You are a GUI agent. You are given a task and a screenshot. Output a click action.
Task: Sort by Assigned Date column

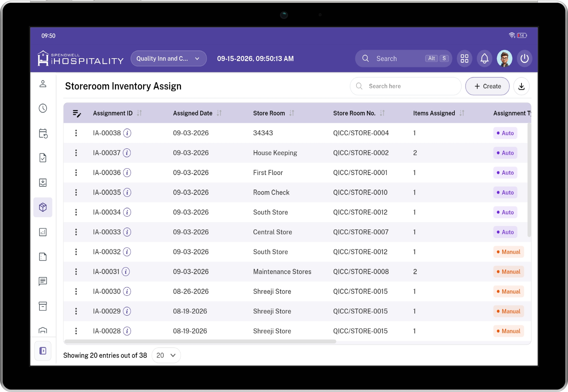pyautogui.click(x=219, y=113)
